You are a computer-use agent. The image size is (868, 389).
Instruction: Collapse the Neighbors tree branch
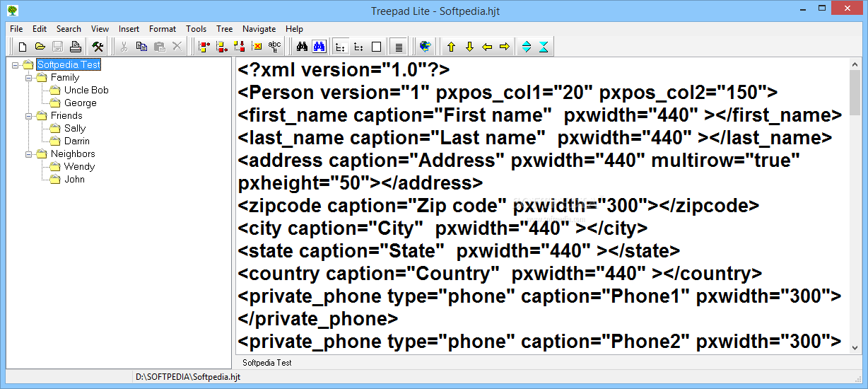(x=29, y=154)
